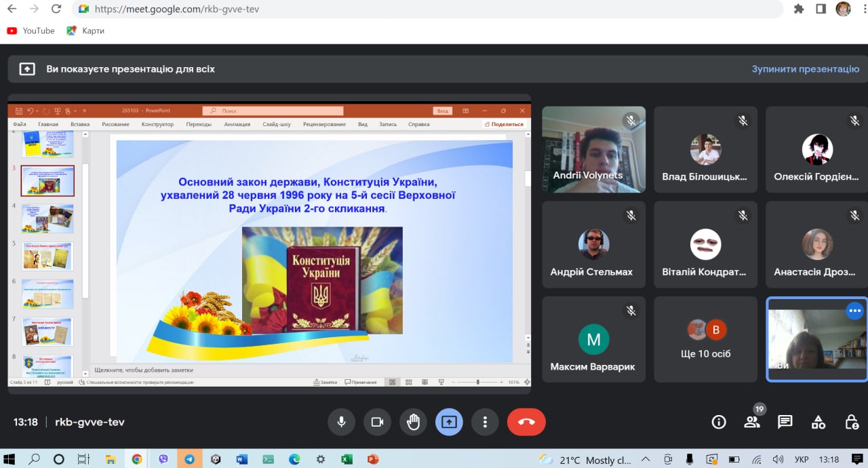Toggle the camera in call controls
The image size is (868, 468).
point(377,422)
